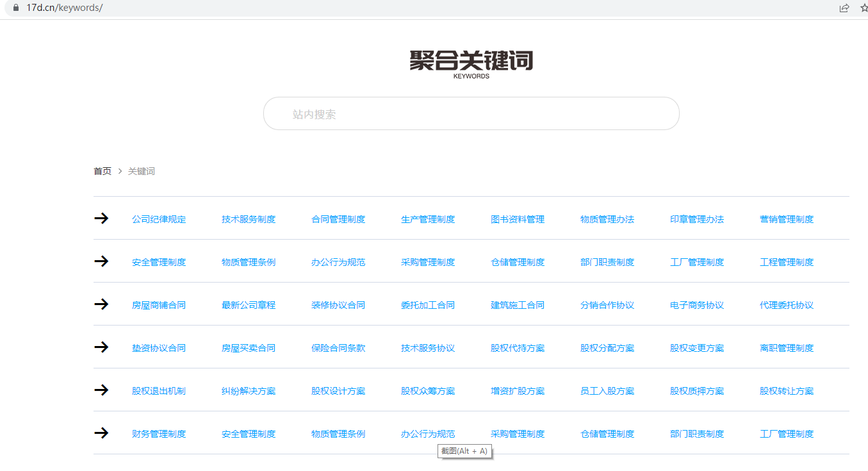The height and width of the screenshot is (471, 868).
Task: Select the 离职管理制度 keyword link
Action: click(x=787, y=348)
